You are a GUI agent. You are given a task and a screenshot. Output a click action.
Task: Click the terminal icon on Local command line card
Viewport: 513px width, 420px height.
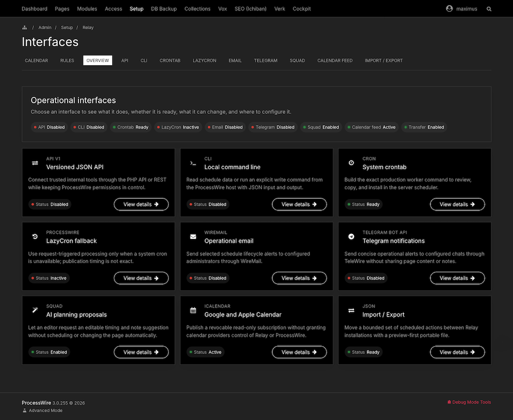pyautogui.click(x=193, y=163)
